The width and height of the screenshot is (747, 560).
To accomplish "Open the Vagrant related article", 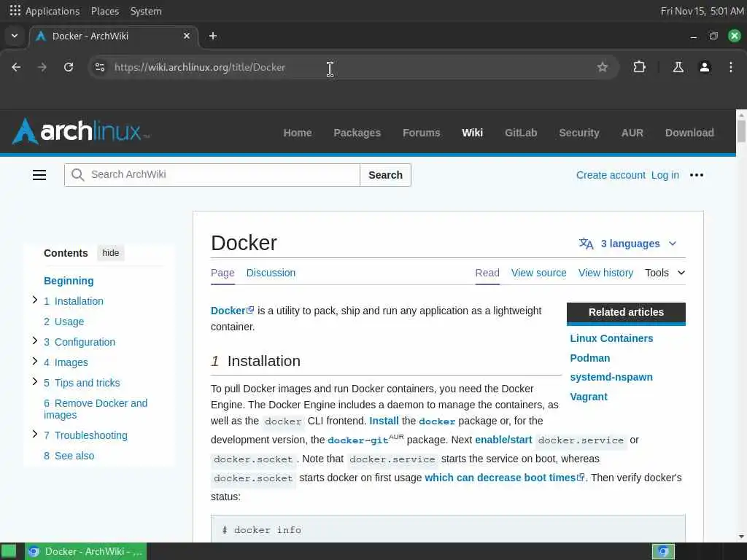I will click(x=589, y=397).
